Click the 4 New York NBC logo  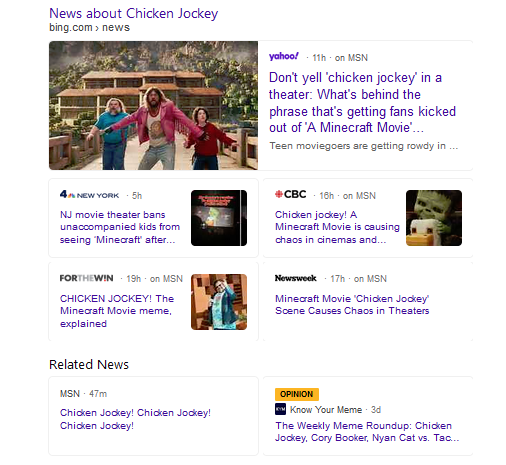coord(89,195)
